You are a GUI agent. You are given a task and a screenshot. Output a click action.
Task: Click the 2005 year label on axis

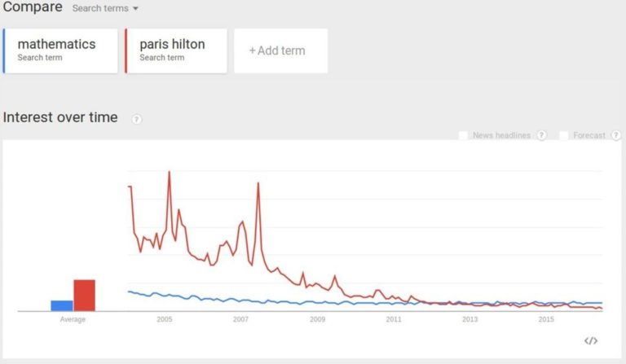(x=164, y=319)
